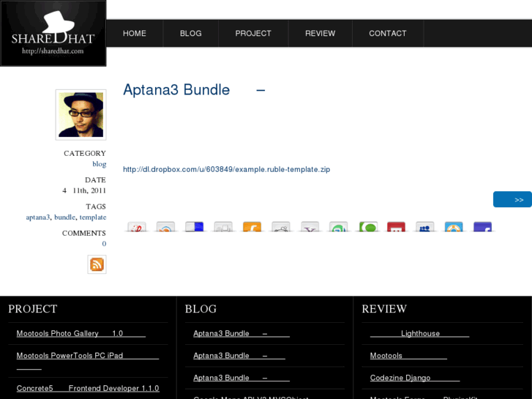Viewport: 532px width, 399px height.
Task: Share via the Yahoo purple Y icon
Action: click(x=310, y=226)
